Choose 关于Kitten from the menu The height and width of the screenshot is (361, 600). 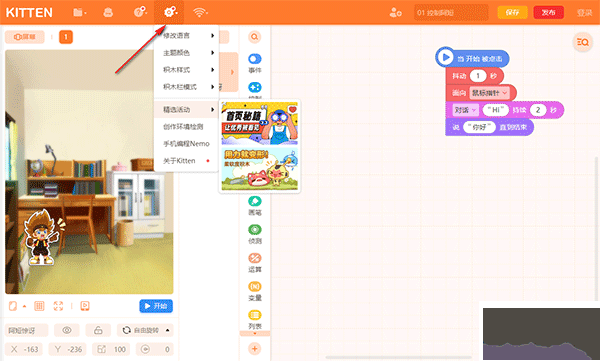coord(186,161)
